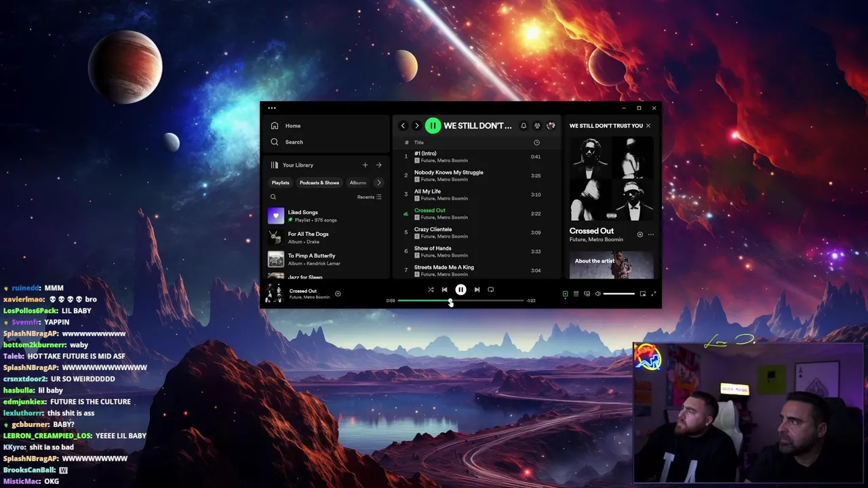The width and height of the screenshot is (868, 488).
Task: Filter library by Albums
Action: point(358,182)
